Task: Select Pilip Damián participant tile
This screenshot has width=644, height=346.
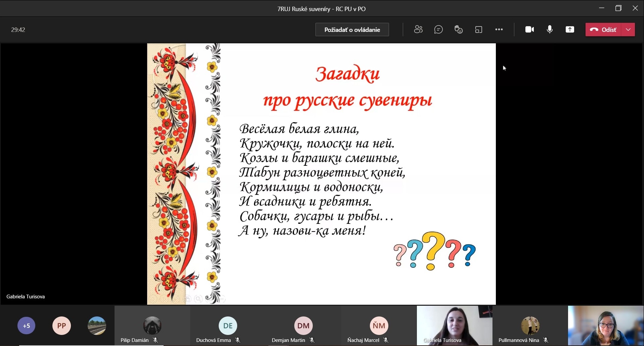Action: pyautogui.click(x=152, y=325)
